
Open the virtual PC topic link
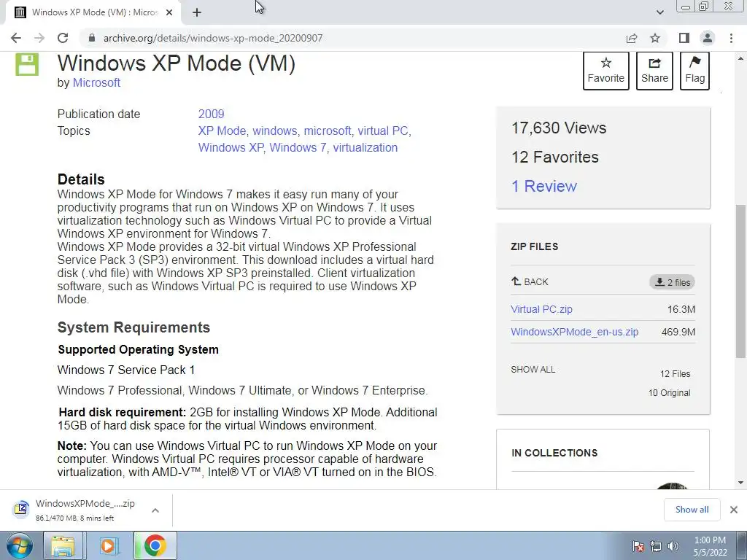(383, 131)
